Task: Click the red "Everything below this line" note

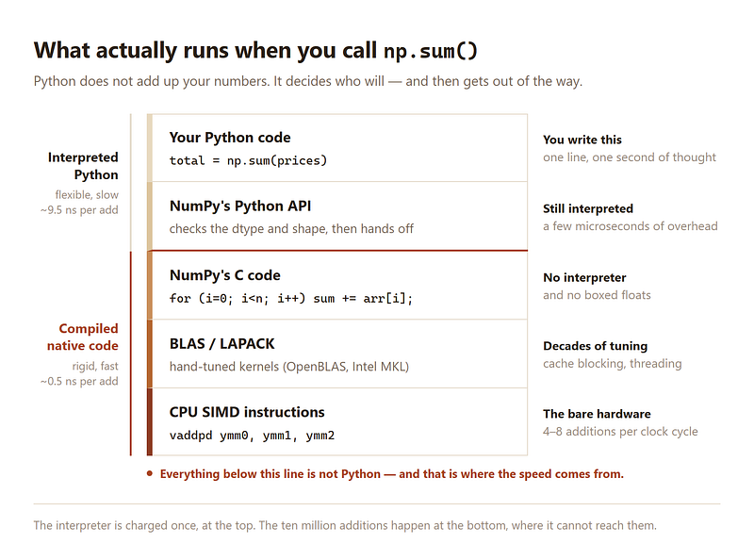Action: click(391, 474)
